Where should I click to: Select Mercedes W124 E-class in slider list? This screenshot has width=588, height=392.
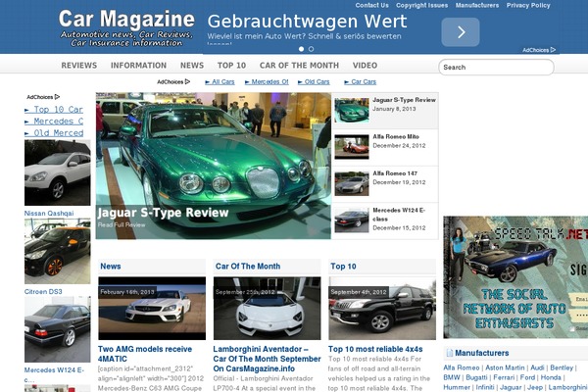(385, 220)
